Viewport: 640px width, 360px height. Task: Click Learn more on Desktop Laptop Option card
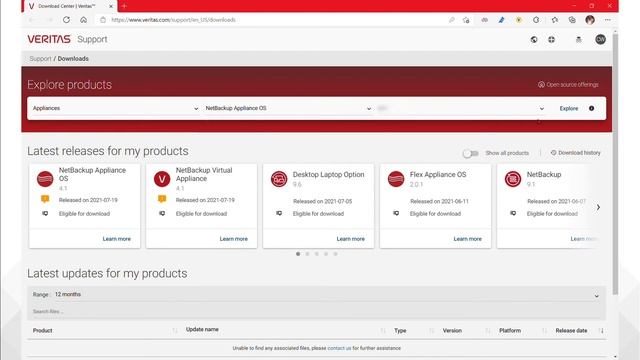[x=351, y=239]
